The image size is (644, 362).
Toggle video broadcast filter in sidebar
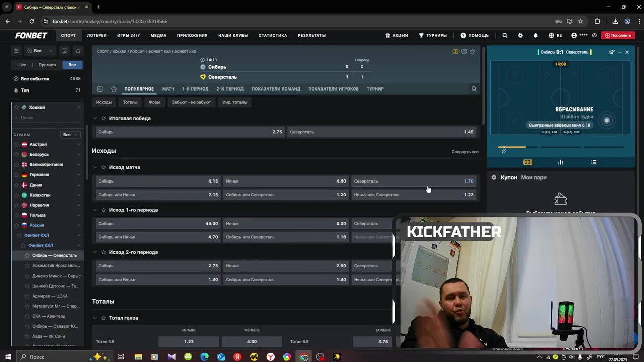click(x=64, y=51)
